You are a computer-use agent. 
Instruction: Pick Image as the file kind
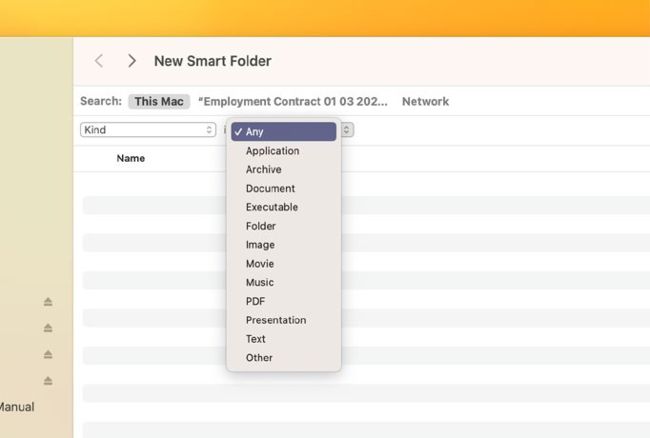click(260, 245)
